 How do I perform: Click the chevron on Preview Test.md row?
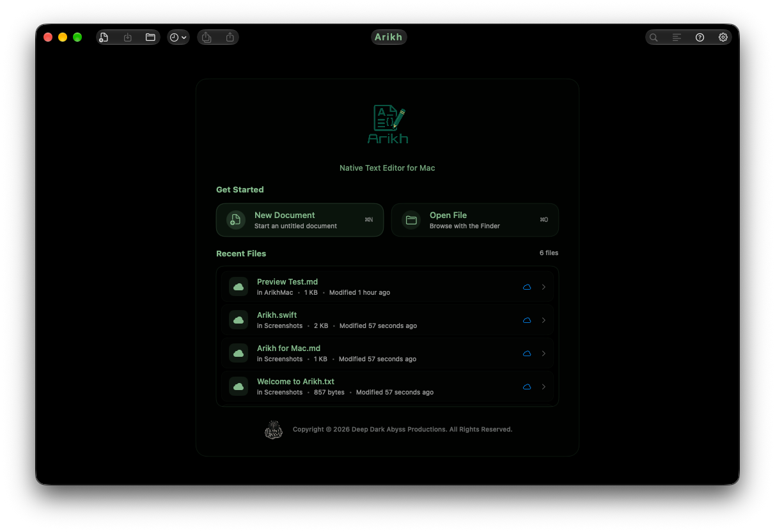pos(544,287)
